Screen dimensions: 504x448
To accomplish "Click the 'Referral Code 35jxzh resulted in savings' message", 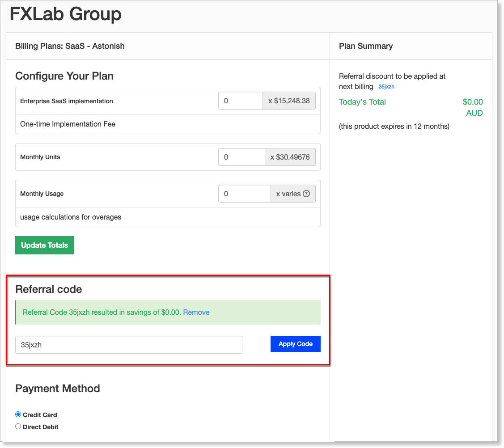I will click(101, 313).
